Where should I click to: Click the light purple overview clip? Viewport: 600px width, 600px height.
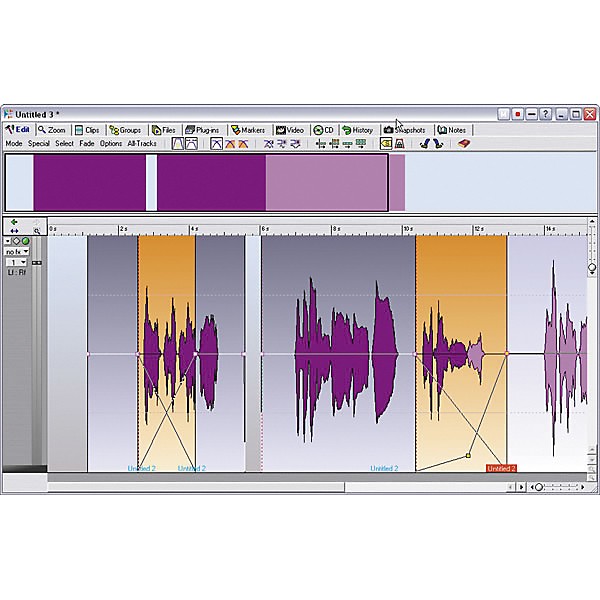click(327, 183)
